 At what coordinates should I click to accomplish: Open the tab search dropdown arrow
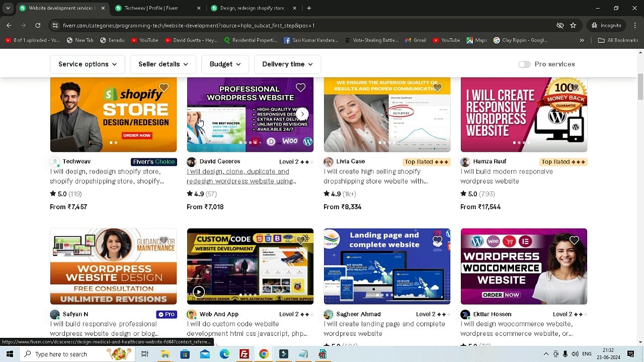[8, 8]
